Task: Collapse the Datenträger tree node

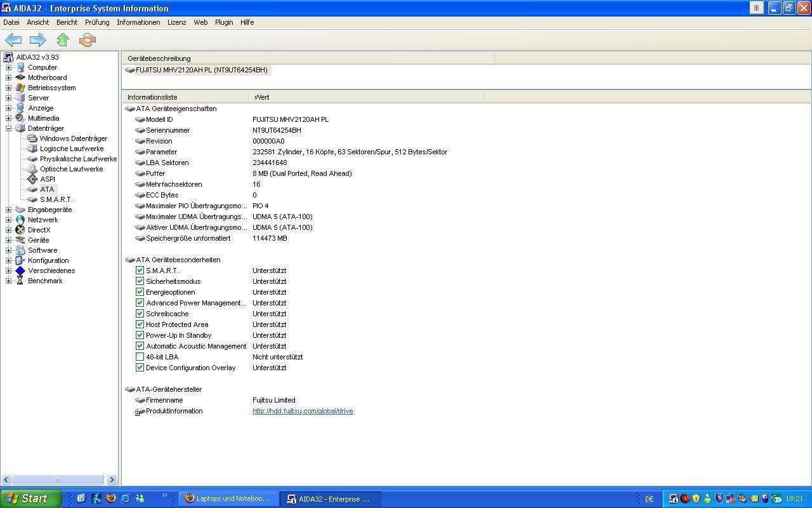Action: pyautogui.click(x=8, y=128)
